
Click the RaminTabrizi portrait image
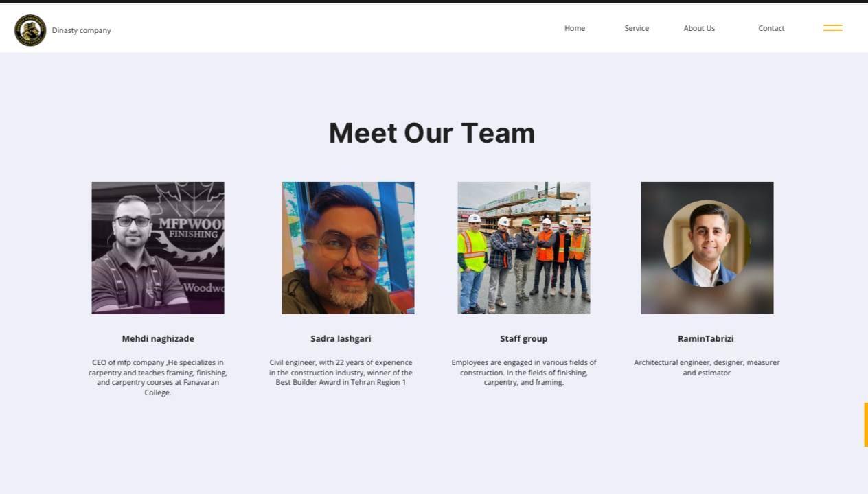pyautogui.click(x=707, y=248)
